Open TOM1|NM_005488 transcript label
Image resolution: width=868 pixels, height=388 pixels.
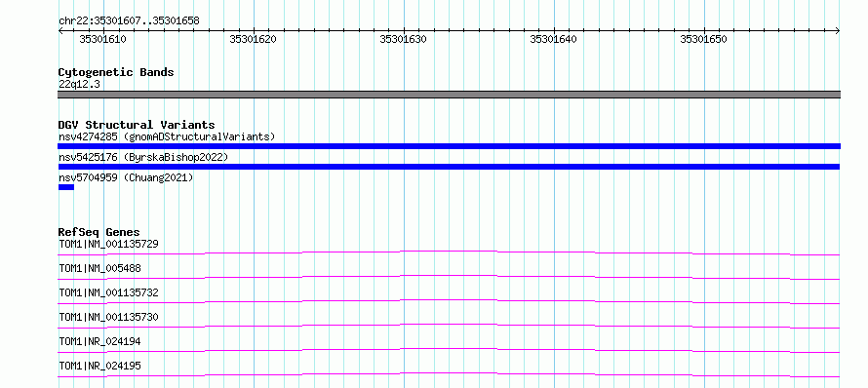(99, 268)
